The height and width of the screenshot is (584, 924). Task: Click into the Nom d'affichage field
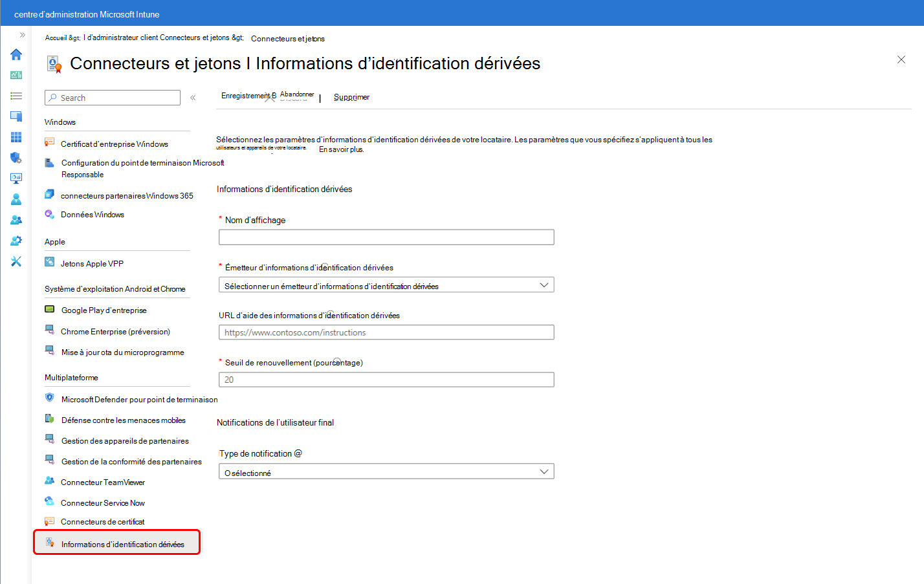[386, 237]
